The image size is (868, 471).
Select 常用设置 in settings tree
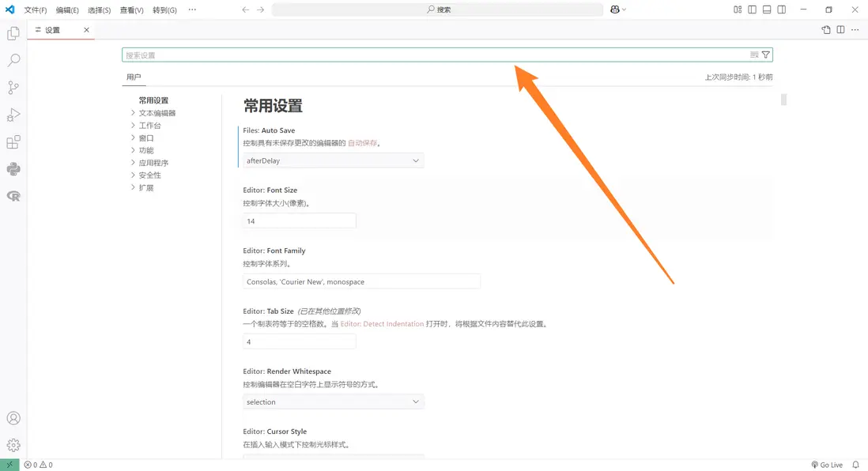pyautogui.click(x=153, y=100)
